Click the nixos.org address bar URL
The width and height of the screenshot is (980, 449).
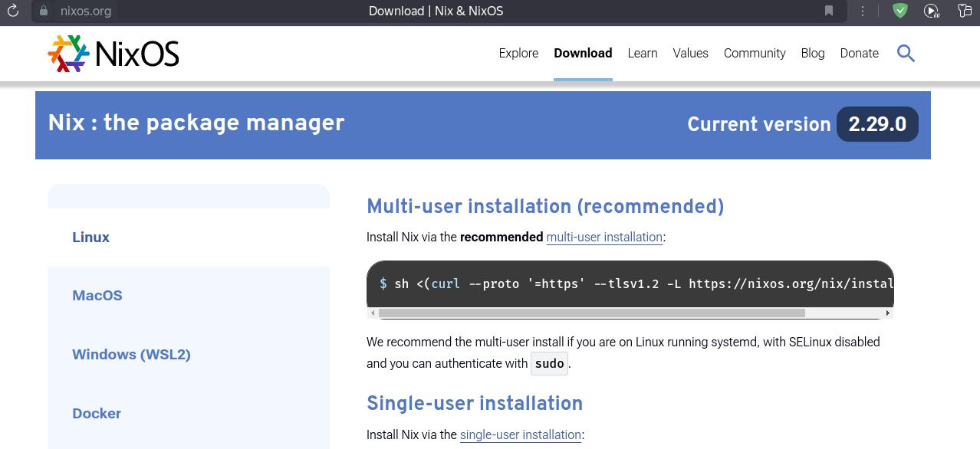86,11
